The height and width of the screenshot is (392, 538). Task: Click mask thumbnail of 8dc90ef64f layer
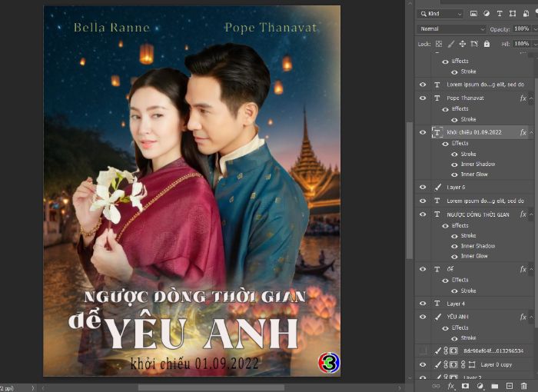[x=454, y=350]
